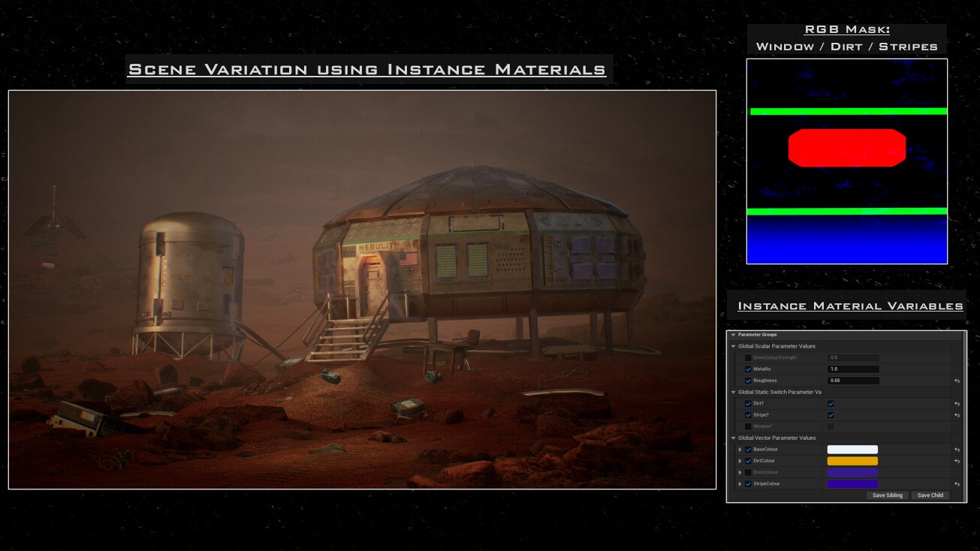Viewport: 980px width, 551px height.
Task: Collapse the Parameter Groups section
Action: click(x=733, y=335)
